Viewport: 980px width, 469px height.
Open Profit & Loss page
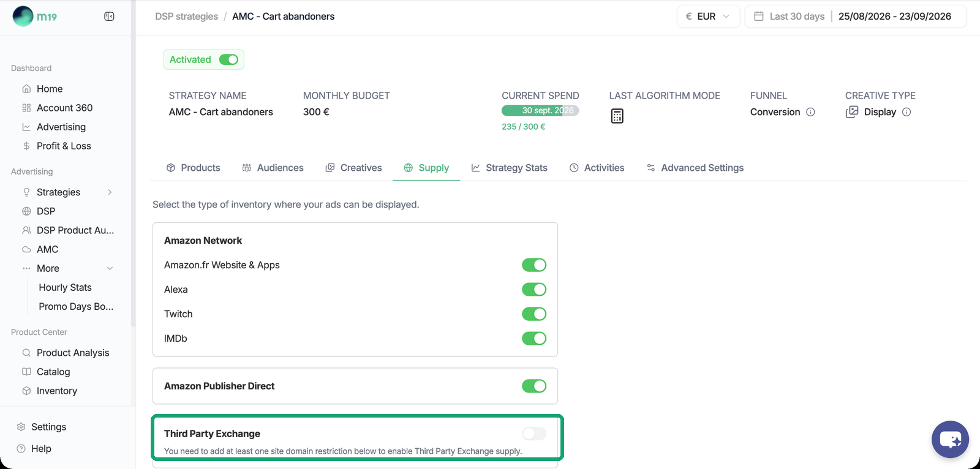62,146
